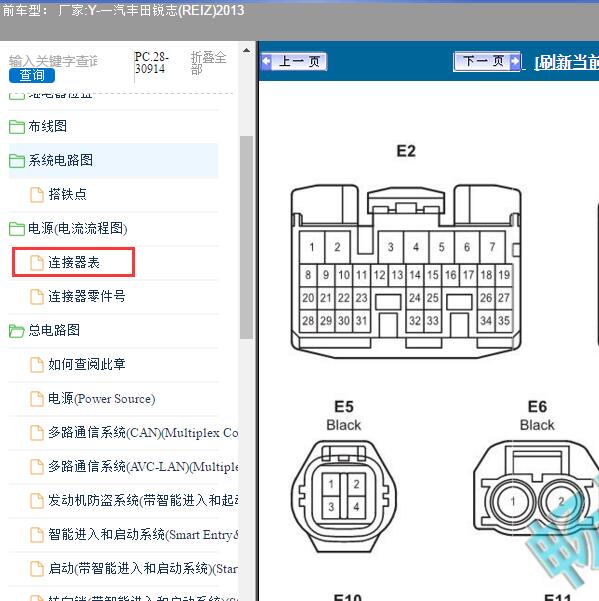Click the 搭铁点 page icon

(x=37, y=194)
